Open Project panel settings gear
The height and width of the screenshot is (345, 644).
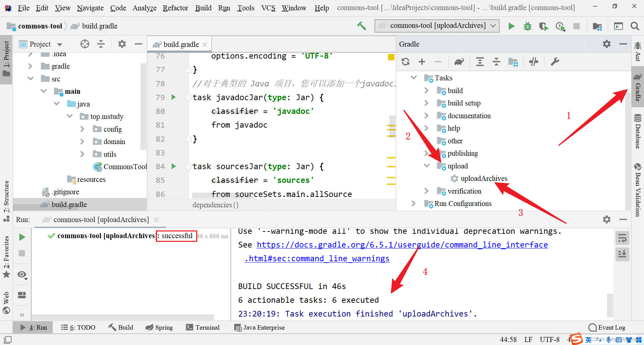122,44
